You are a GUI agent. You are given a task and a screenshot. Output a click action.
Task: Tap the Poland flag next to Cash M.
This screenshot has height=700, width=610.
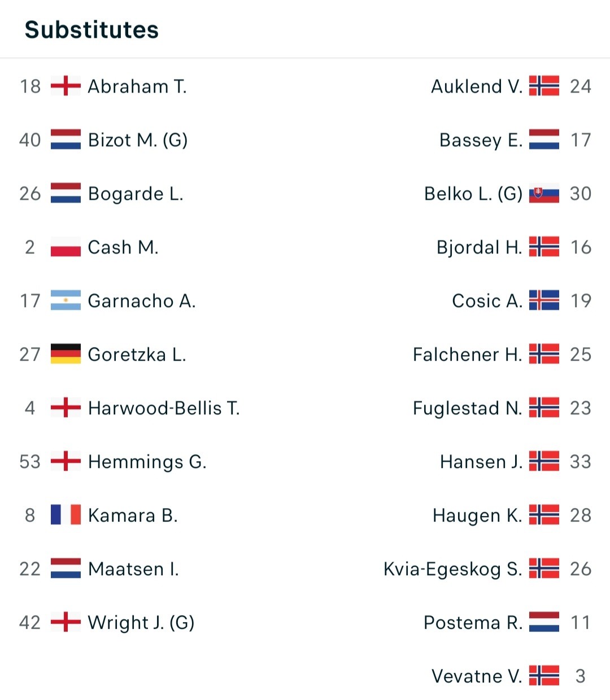coord(66,247)
